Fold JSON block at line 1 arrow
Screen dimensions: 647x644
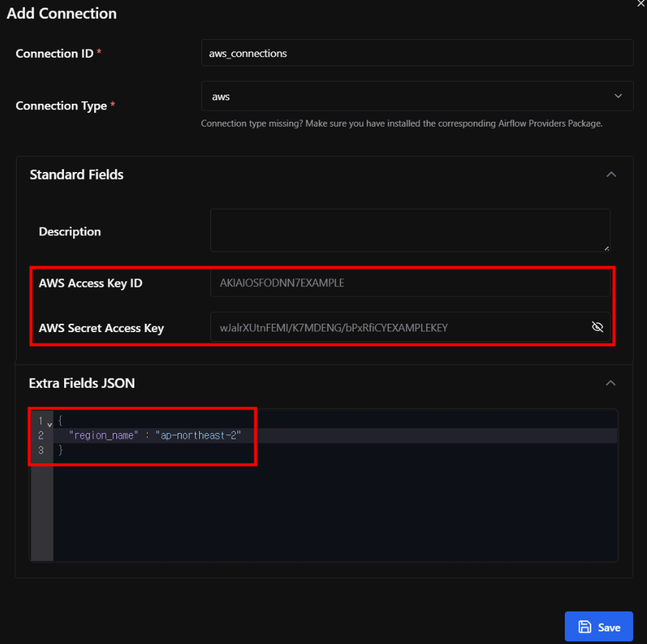pos(49,424)
